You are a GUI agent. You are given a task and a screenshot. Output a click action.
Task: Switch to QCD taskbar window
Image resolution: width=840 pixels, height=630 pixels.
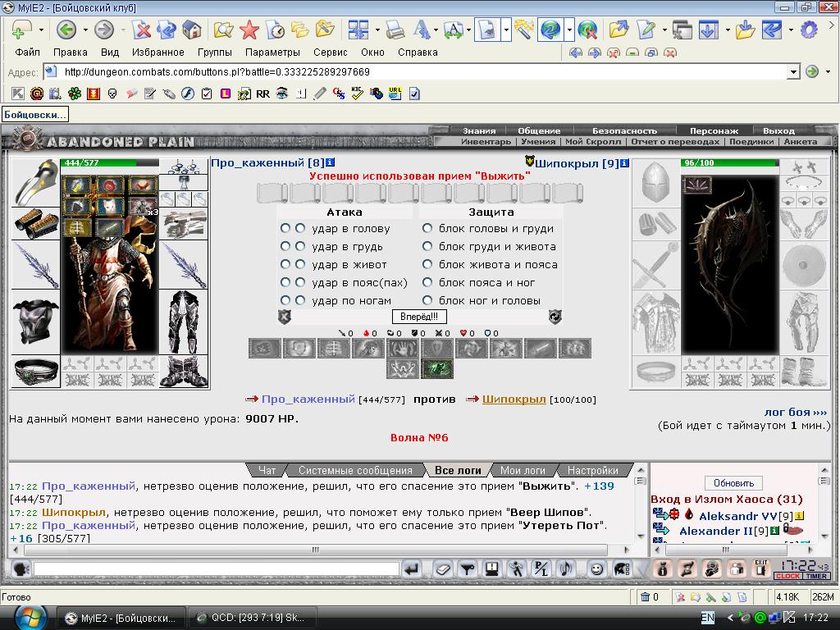click(252, 618)
